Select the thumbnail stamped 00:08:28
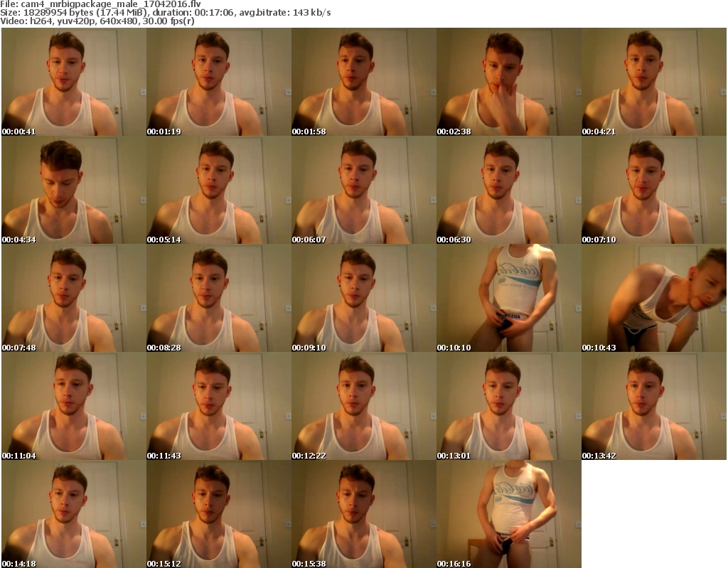The width and height of the screenshot is (728, 568). (x=219, y=298)
